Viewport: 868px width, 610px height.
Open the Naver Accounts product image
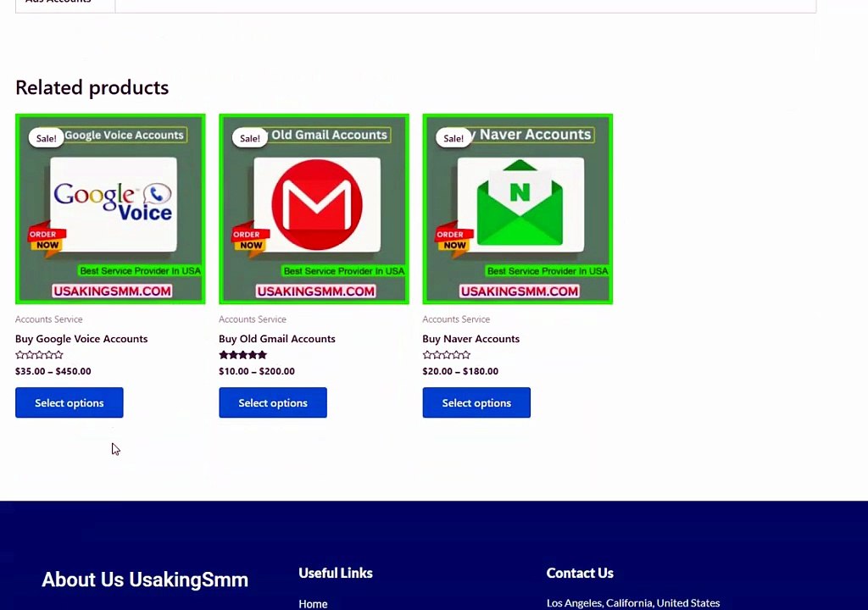pos(518,208)
